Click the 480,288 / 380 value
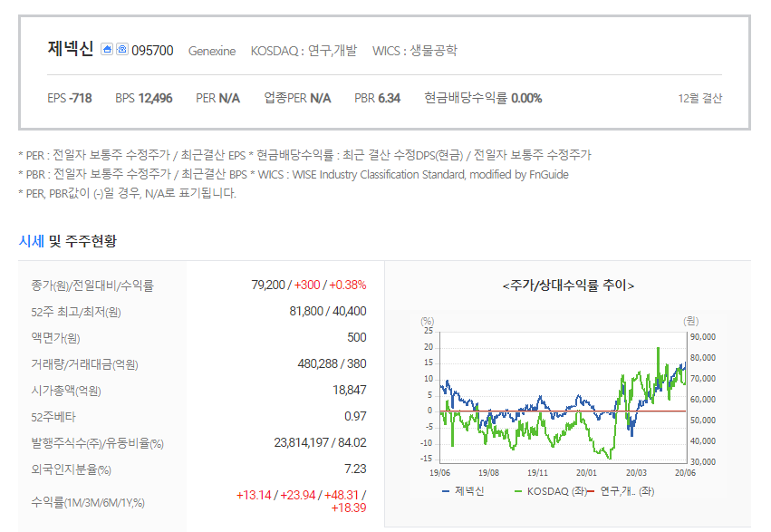 point(332,363)
